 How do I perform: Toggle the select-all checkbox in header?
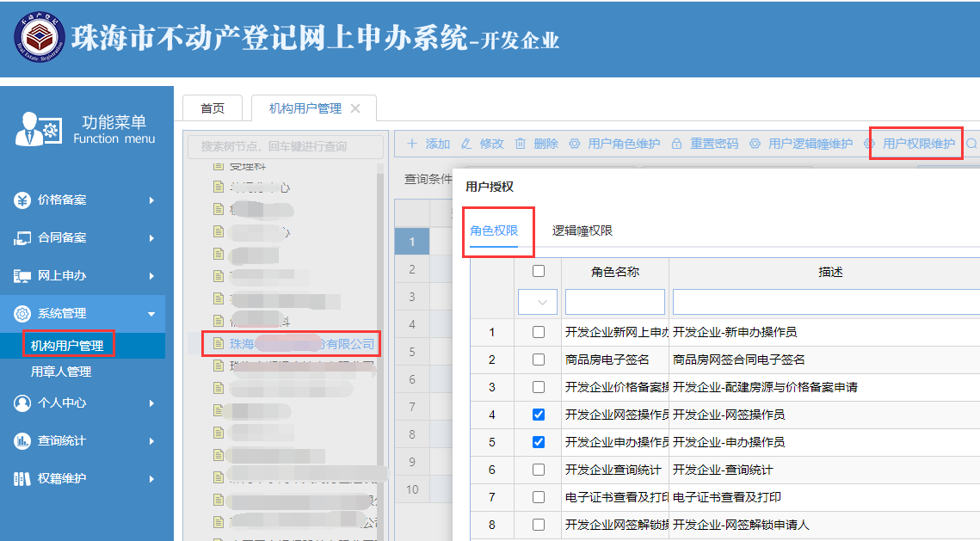pyautogui.click(x=539, y=271)
